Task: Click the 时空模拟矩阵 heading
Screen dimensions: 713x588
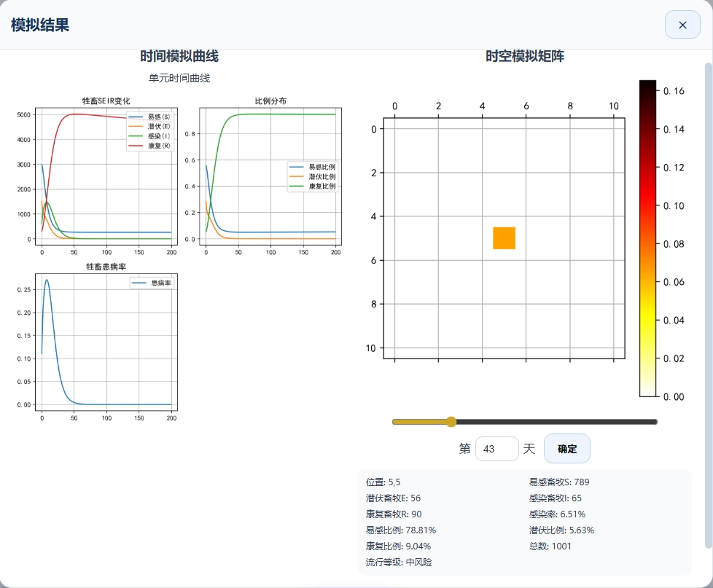Action: tap(524, 56)
